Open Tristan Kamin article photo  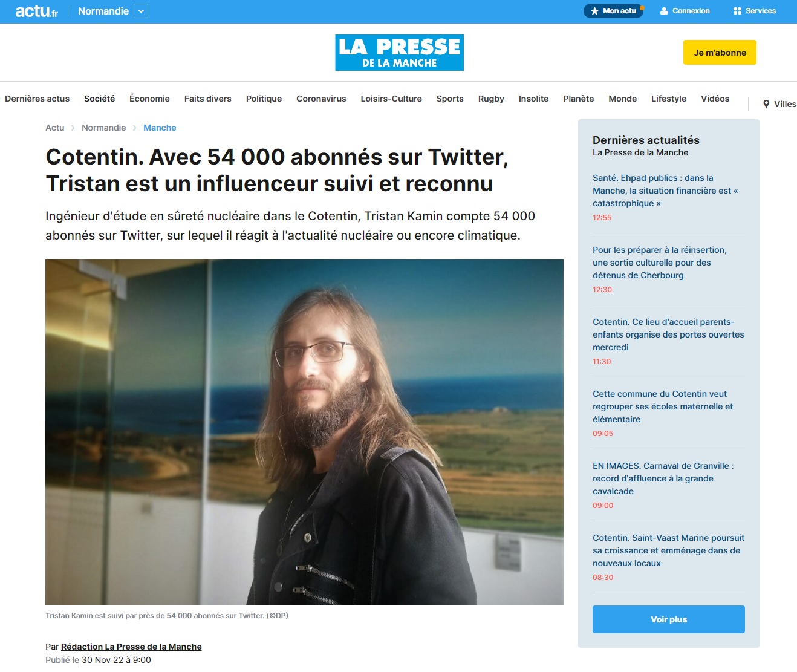point(304,432)
